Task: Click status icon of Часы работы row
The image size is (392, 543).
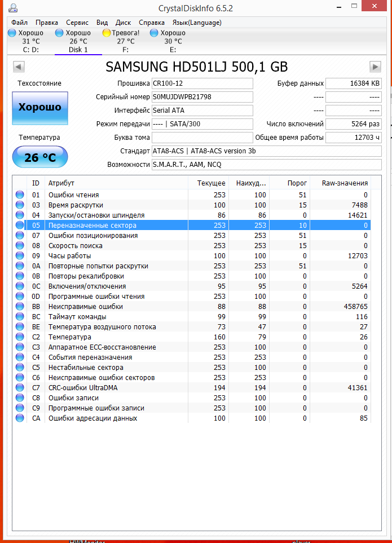Action: pyautogui.click(x=20, y=255)
